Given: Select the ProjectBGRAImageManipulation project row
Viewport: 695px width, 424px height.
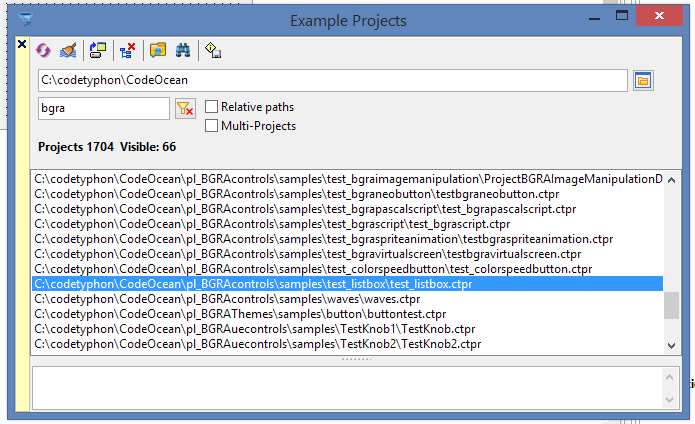Looking at the screenshot, I should [348, 179].
